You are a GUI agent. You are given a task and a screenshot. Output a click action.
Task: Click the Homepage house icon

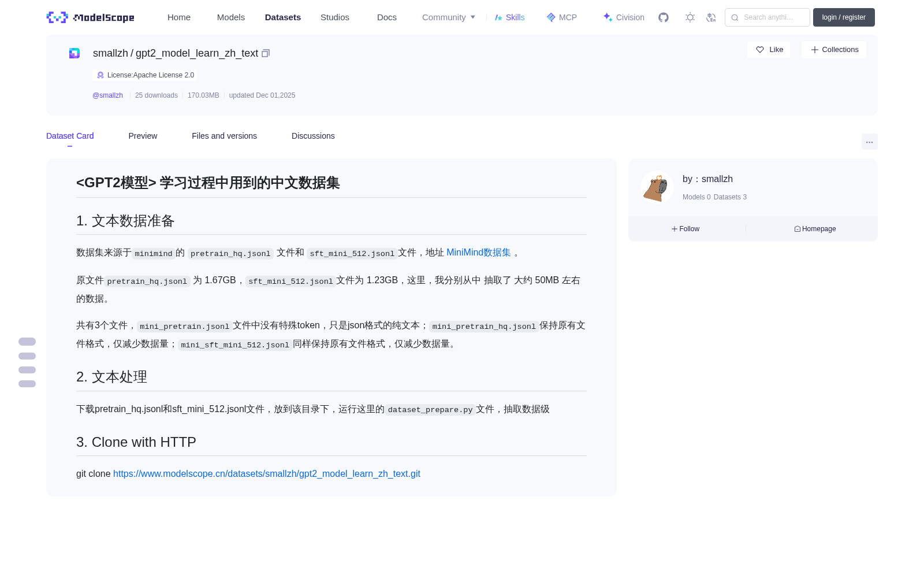click(798, 229)
